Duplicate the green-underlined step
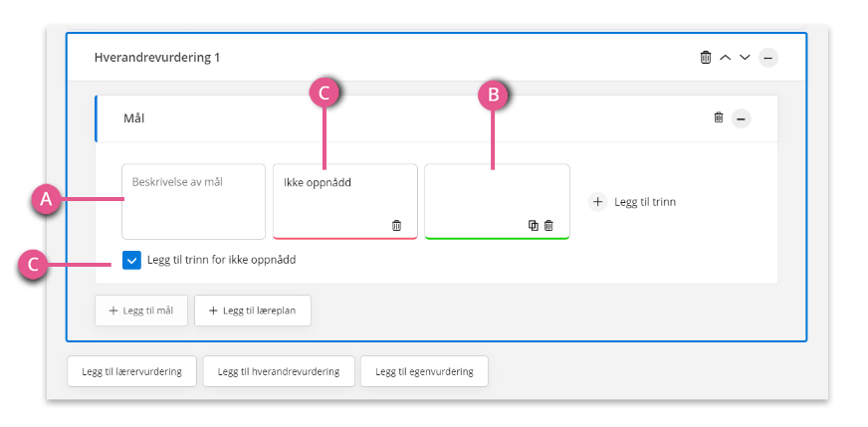868x427 pixels. (534, 225)
